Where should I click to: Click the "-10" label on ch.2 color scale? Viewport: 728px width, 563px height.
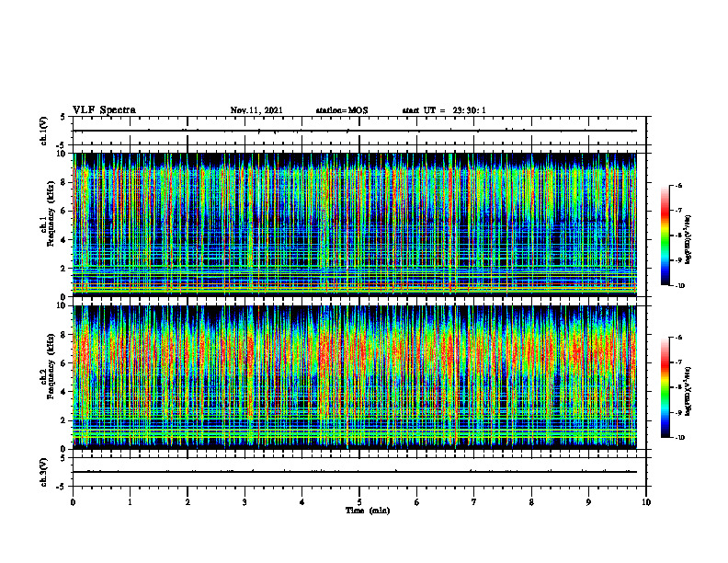click(x=679, y=438)
